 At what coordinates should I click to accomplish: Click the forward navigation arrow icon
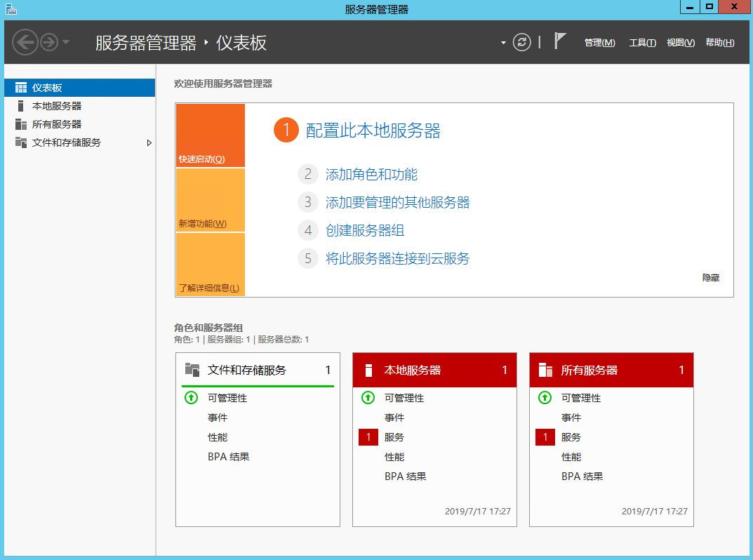(x=48, y=42)
